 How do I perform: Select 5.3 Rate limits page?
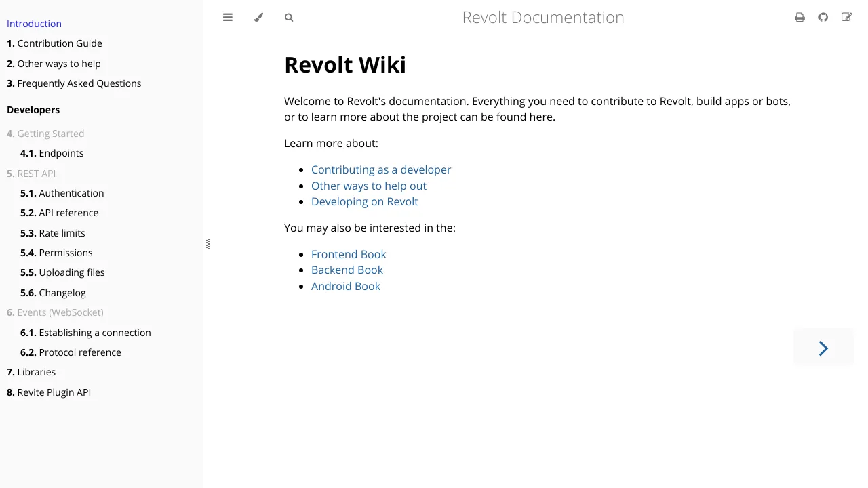[52, 233]
